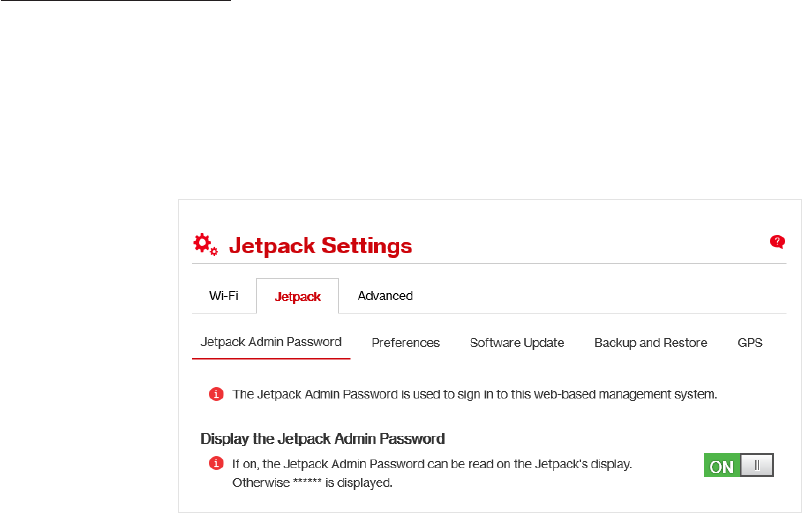Image resolution: width=802 pixels, height=513 pixels.
Task: Turn off Display the Jetpack Admin Password switch
Action: tap(739, 465)
